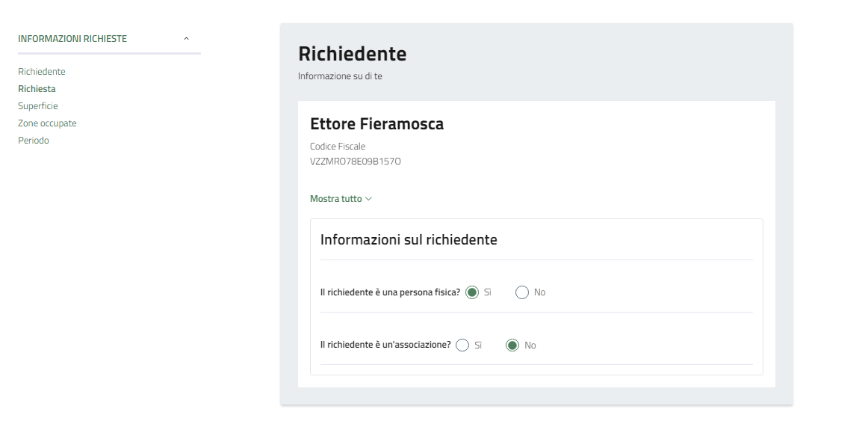This screenshot has width=868, height=421.
Task: Select Sì for persona fisica
Action: coord(472,292)
